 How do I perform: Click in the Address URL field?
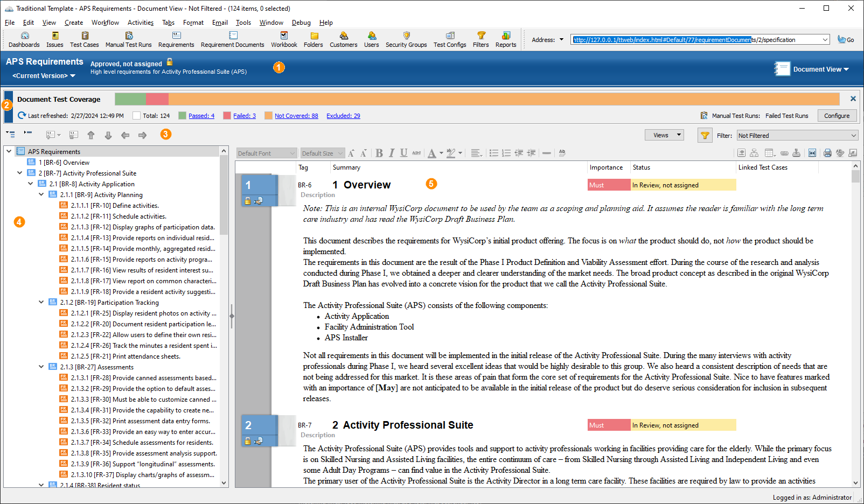coord(695,40)
